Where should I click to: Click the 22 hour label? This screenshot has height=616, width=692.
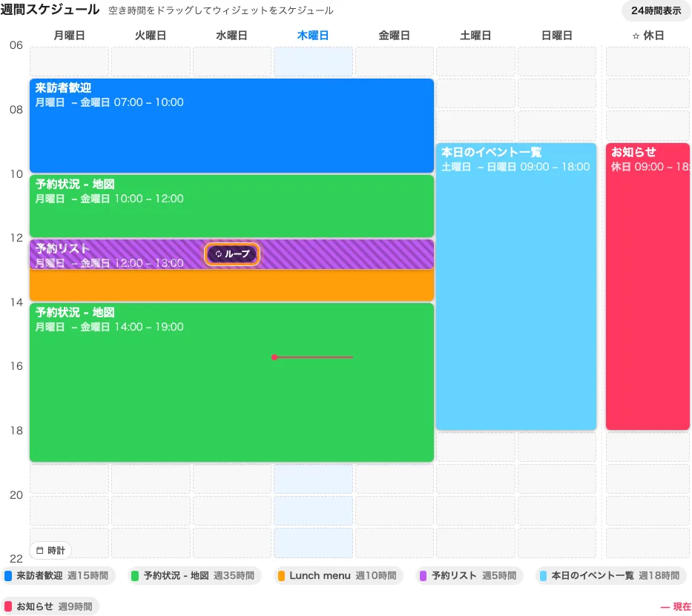pos(16,559)
